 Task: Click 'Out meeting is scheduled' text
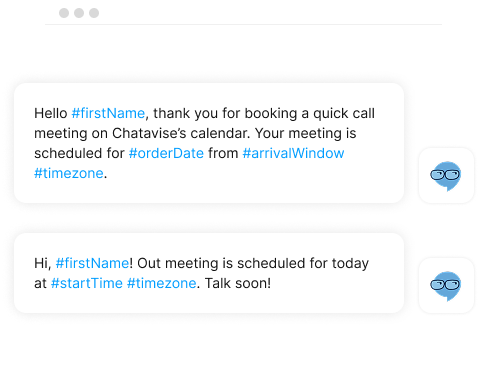pos(222,263)
